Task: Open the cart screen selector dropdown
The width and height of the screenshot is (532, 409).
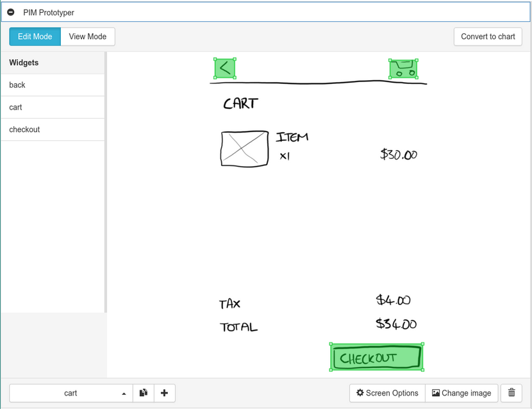Action: click(x=71, y=393)
